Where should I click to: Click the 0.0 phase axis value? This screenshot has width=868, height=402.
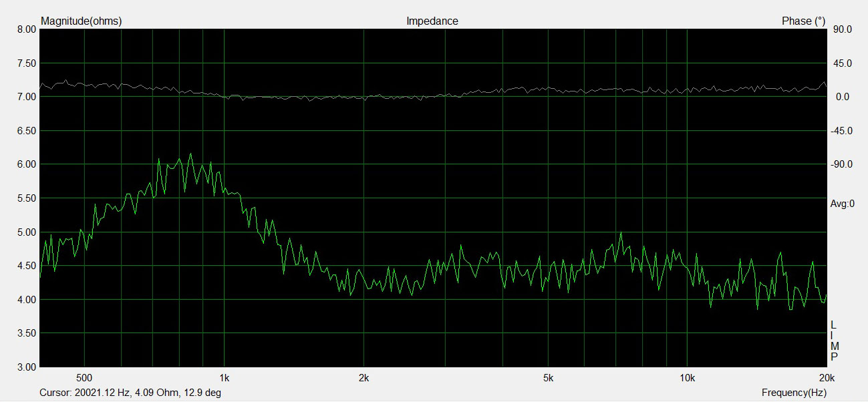pos(842,97)
